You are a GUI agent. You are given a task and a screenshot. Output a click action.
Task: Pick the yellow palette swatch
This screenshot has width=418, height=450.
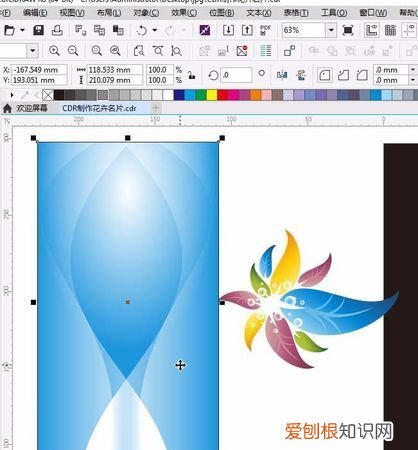[212, 95]
